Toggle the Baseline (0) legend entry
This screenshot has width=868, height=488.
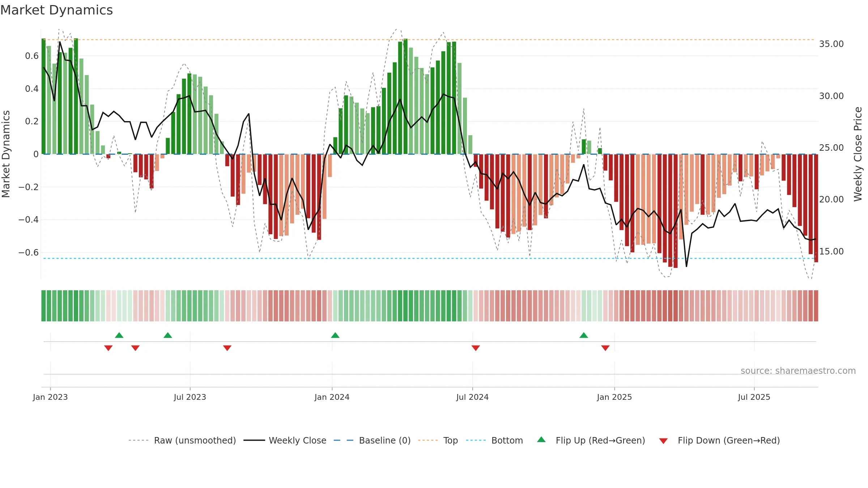click(372, 440)
